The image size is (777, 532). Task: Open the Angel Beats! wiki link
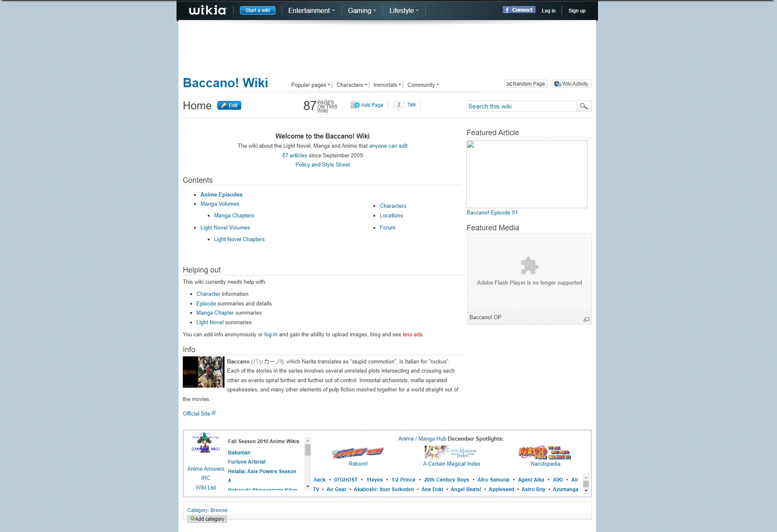[x=466, y=489]
